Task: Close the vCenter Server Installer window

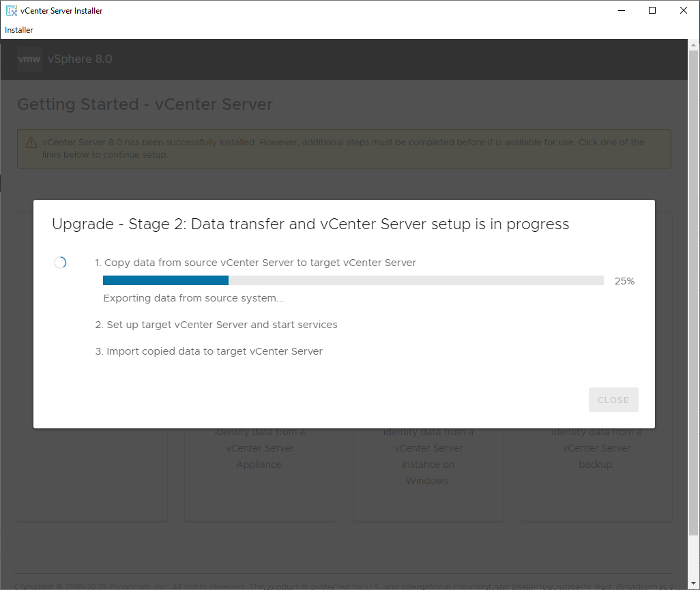Action: tap(684, 11)
